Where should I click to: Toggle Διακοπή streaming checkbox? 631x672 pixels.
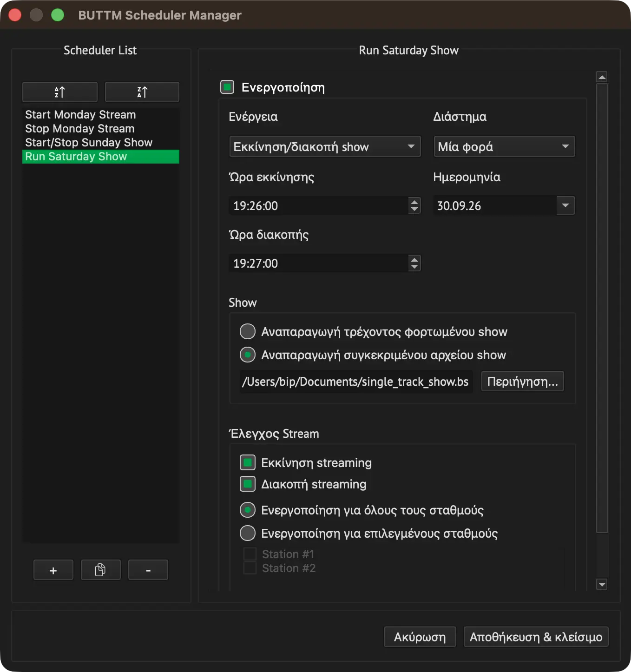(248, 484)
